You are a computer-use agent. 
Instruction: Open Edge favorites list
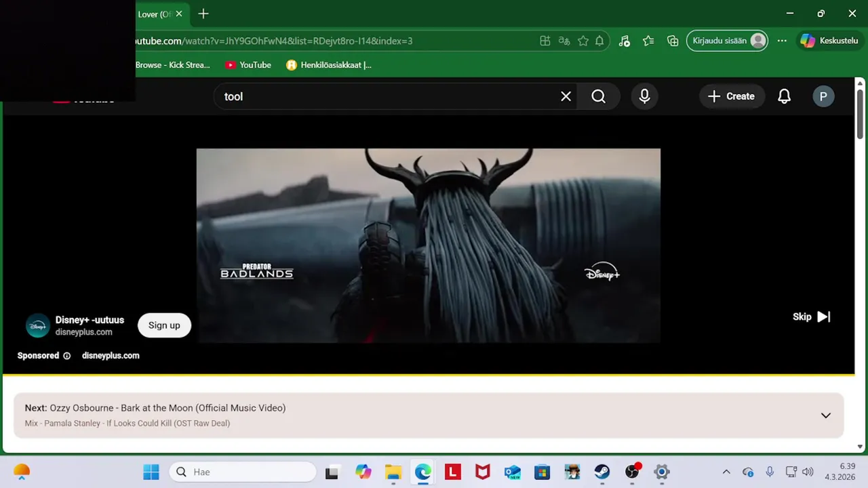tap(648, 41)
